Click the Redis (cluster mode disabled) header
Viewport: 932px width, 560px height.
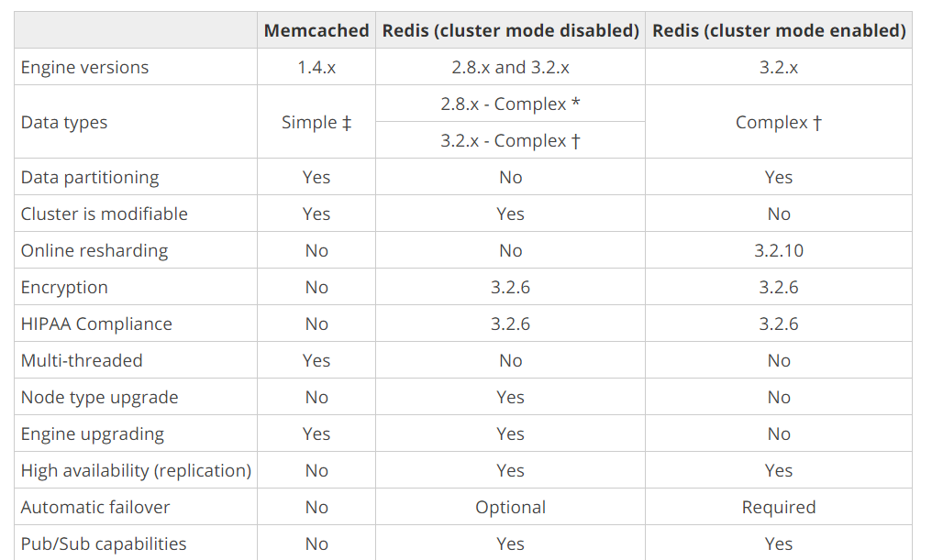[511, 31]
